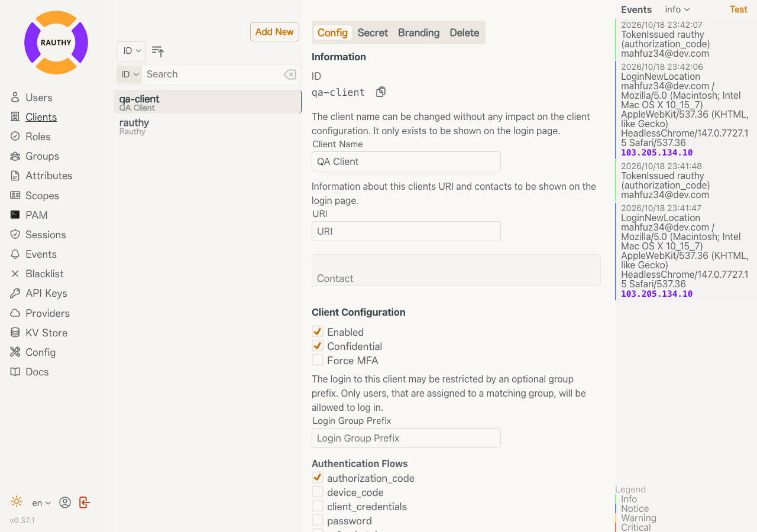Click the Scopes ID card icon
The width and height of the screenshot is (757, 532).
click(x=15, y=195)
